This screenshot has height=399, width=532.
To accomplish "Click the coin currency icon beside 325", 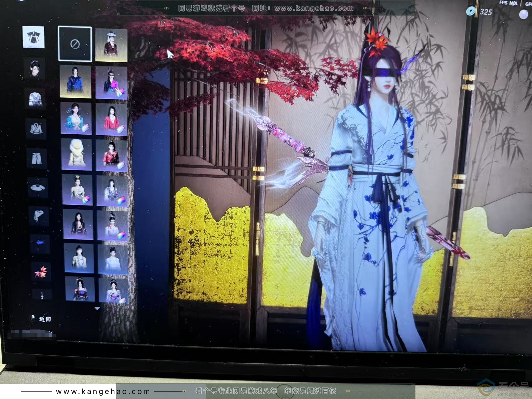I will tap(471, 11).
